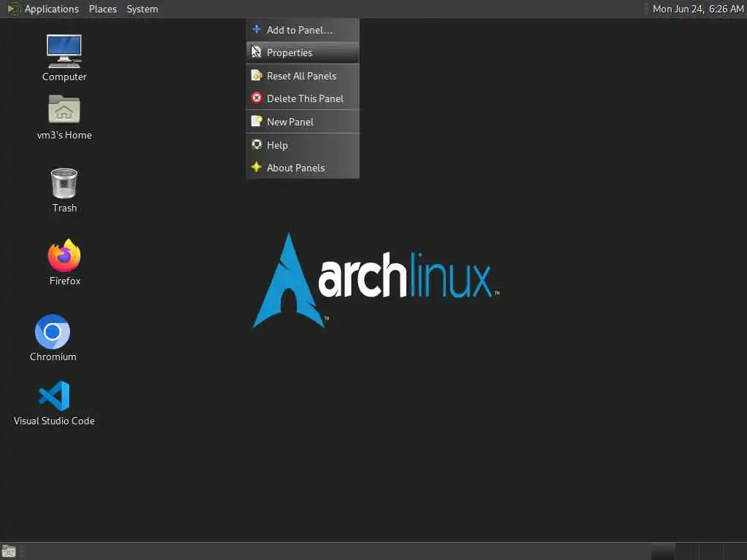
Task: Click the yellow star icon beside About Panels
Action: click(x=256, y=167)
